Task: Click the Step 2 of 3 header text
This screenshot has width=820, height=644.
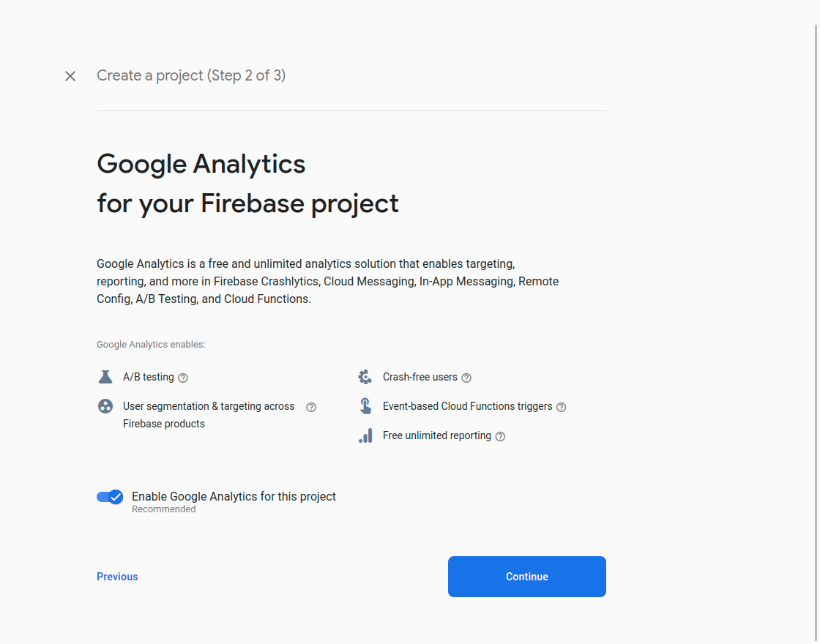Action: [191, 75]
